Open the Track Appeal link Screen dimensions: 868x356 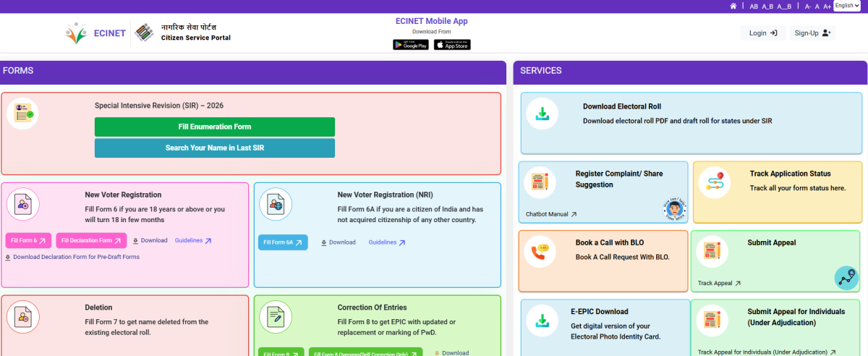point(719,284)
